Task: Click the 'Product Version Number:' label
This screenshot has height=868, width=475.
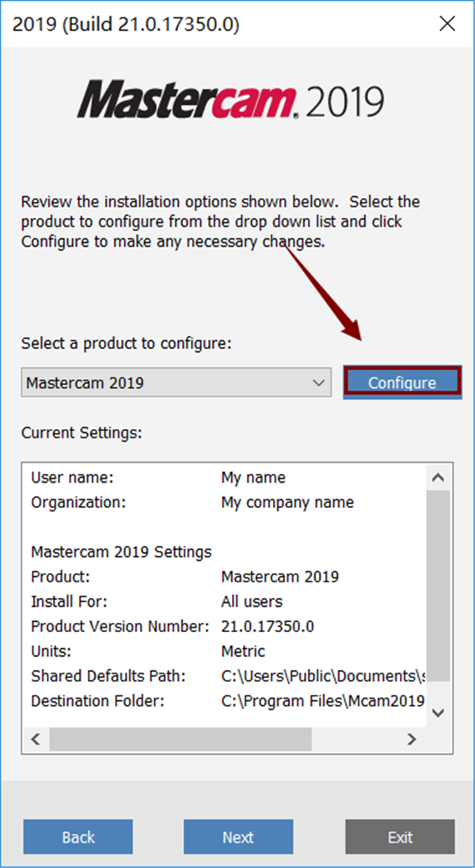Action: coord(120,626)
